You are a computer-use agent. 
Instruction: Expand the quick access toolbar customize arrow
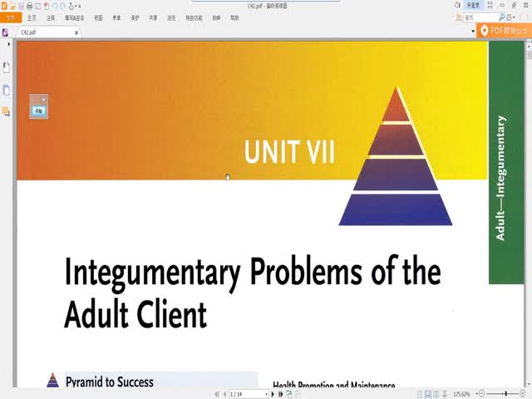pyautogui.click(x=79, y=6)
